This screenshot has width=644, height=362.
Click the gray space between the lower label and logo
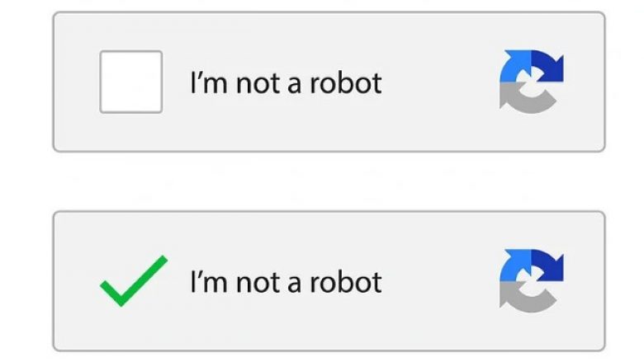440,281
